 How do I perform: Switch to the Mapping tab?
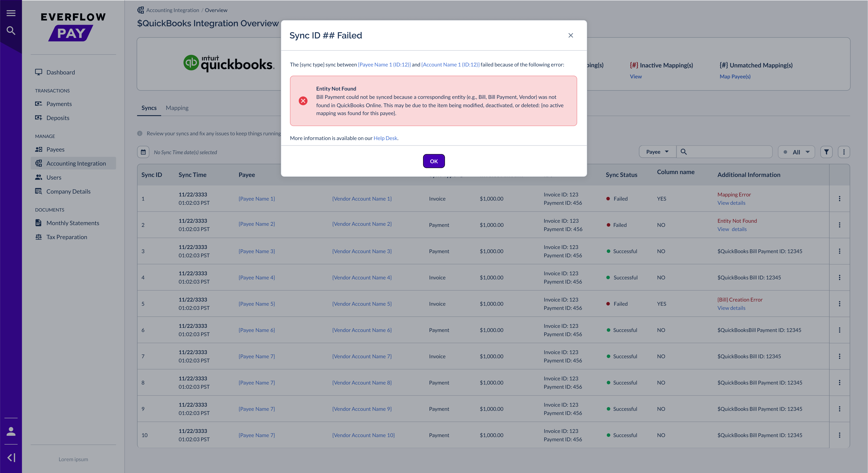click(x=177, y=108)
